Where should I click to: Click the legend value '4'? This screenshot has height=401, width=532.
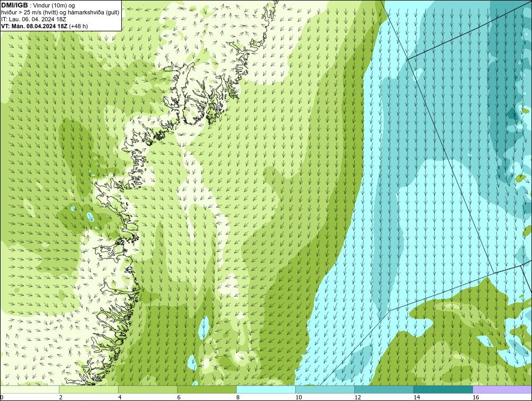click(120, 397)
